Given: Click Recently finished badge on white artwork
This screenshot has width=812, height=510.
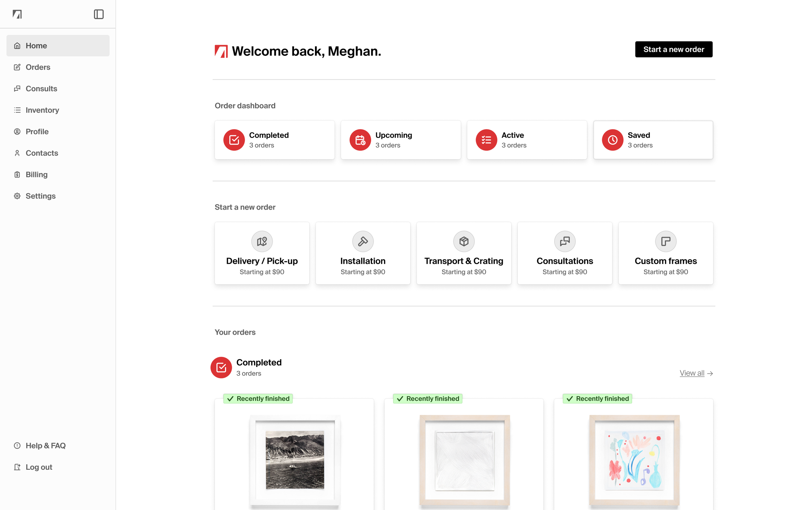Looking at the screenshot, I should click(x=428, y=398).
